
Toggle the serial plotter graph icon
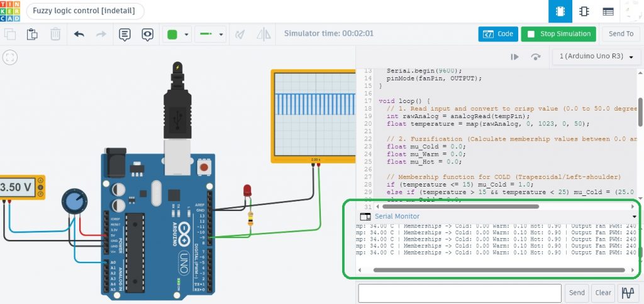pos(628,293)
